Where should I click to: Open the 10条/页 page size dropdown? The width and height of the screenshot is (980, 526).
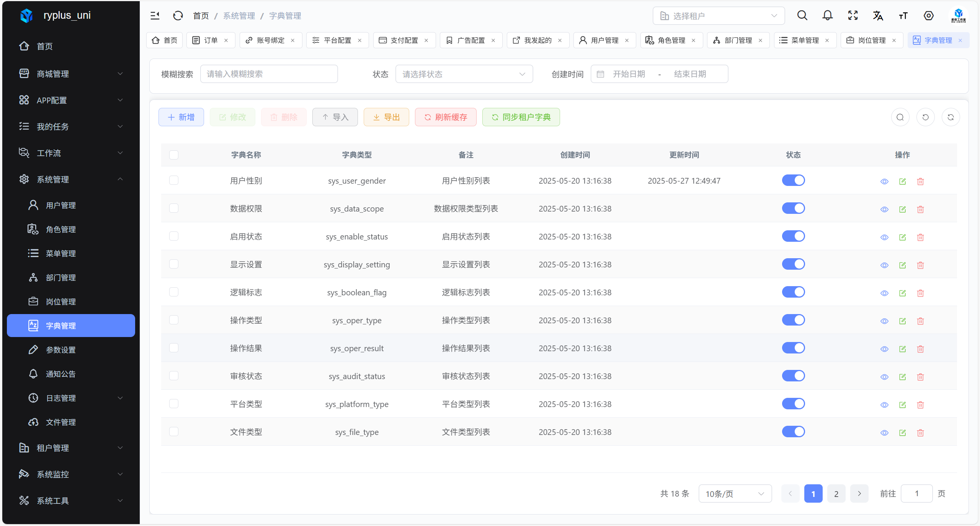(x=735, y=494)
